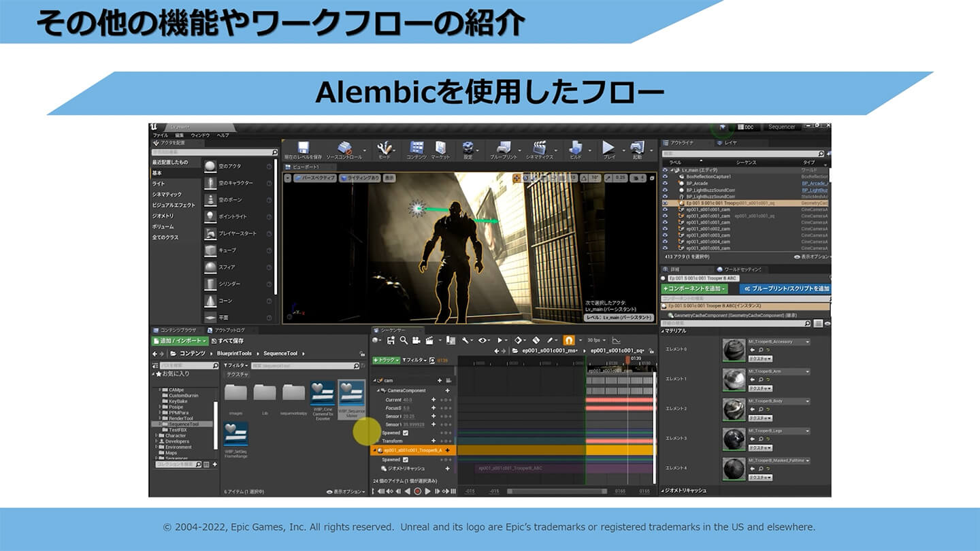The height and width of the screenshot is (551, 980).
Task: Toggle visibility eye for Lv_main world row
Action: pyautogui.click(x=666, y=170)
